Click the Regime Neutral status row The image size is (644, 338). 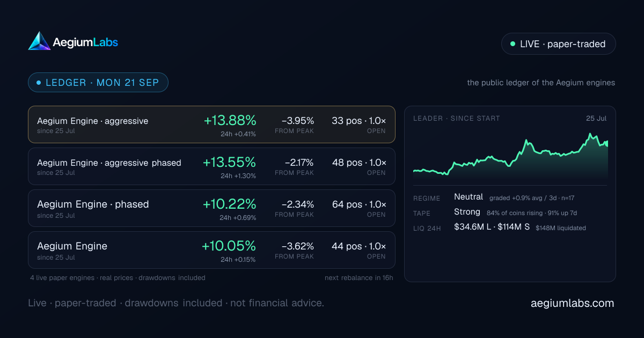(494, 197)
